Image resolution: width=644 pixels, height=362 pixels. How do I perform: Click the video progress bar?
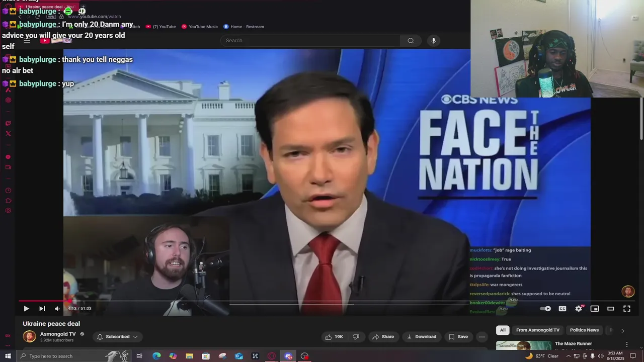coord(327,301)
